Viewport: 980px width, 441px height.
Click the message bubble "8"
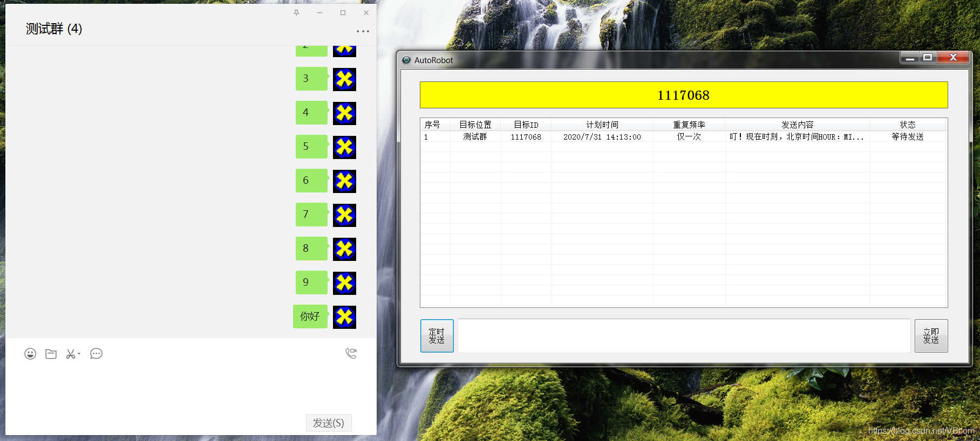point(312,249)
